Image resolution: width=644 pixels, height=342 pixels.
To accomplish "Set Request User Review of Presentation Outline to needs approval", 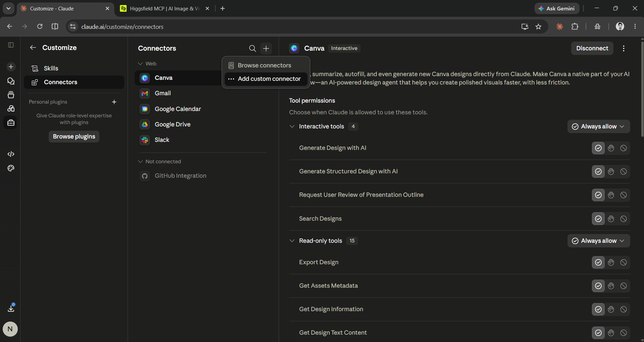I will pos(611,195).
